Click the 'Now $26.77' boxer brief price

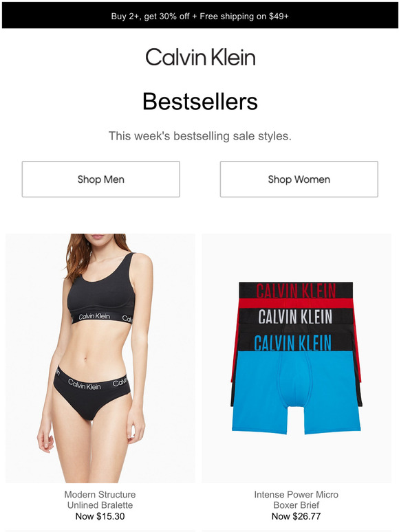pyautogui.click(x=296, y=516)
